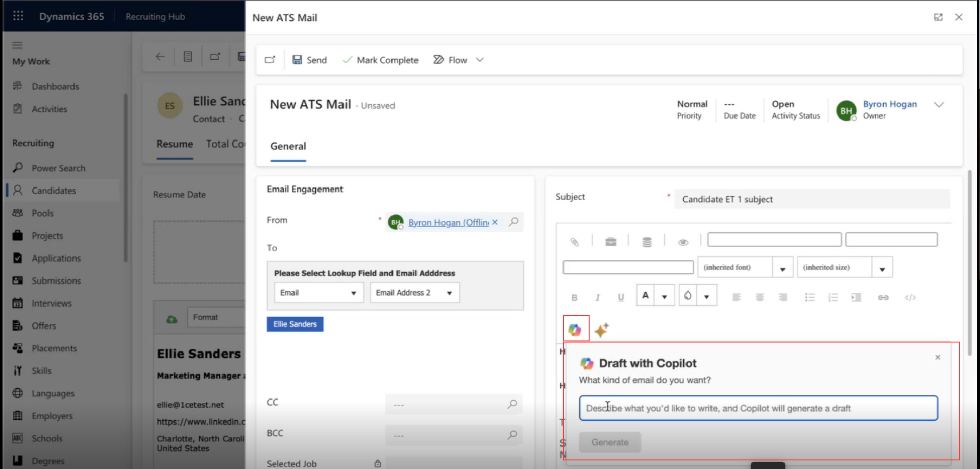Click the main form vertical scrollbar
Image resolution: width=980 pixels, height=469 pixels.
(969, 262)
